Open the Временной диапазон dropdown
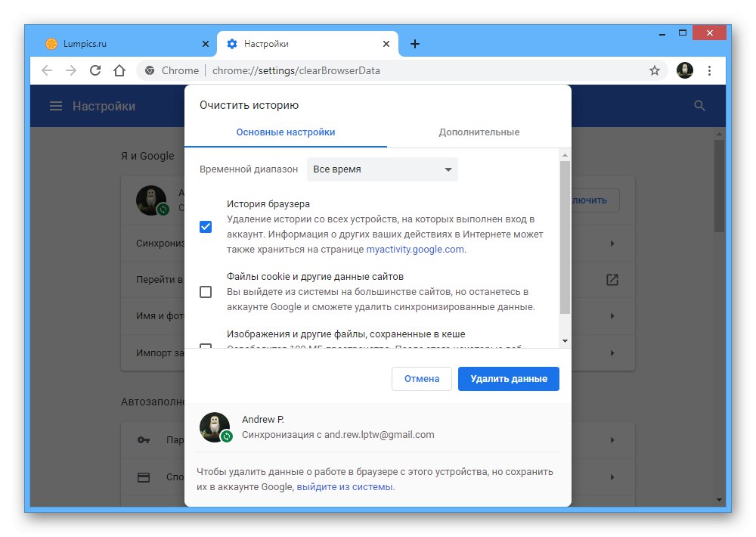This screenshot has width=756, height=537. [382, 169]
